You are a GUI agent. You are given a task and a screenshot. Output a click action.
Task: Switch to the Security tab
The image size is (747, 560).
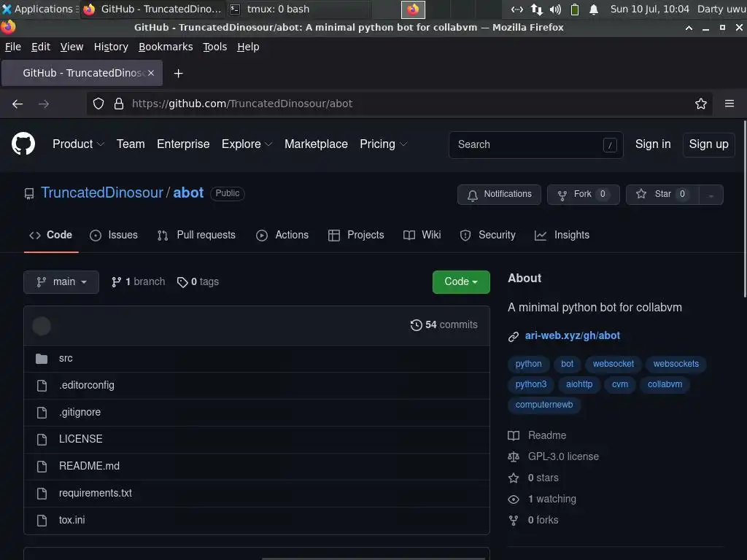tap(487, 235)
